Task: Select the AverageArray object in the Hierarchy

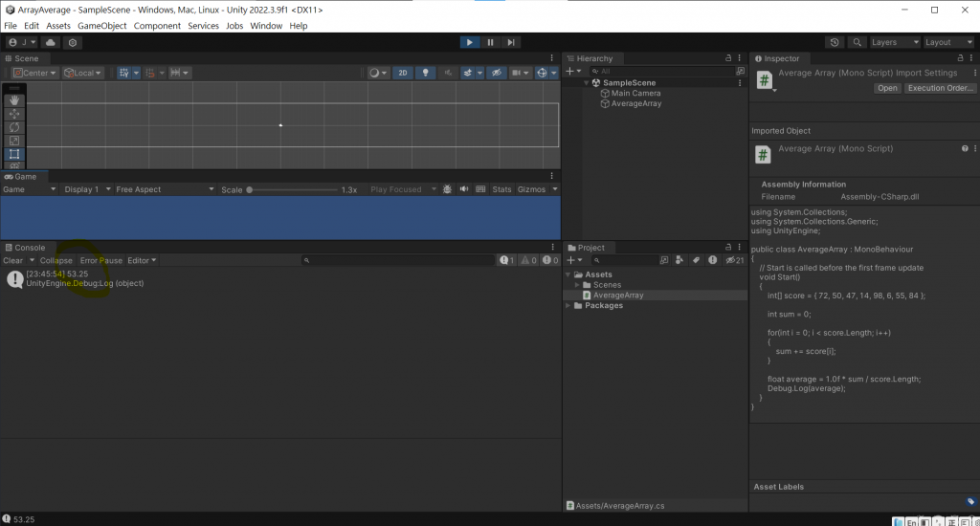Action: pos(636,103)
